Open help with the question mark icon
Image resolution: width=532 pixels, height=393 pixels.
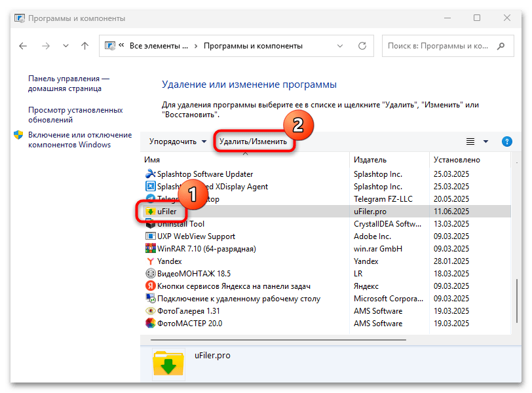pos(507,141)
